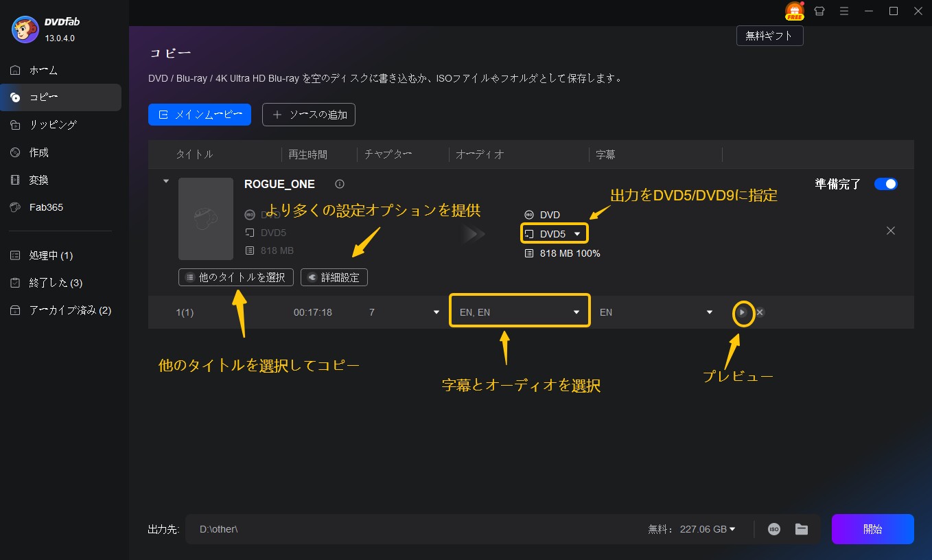Open the EN subtitle dropdown

655,312
